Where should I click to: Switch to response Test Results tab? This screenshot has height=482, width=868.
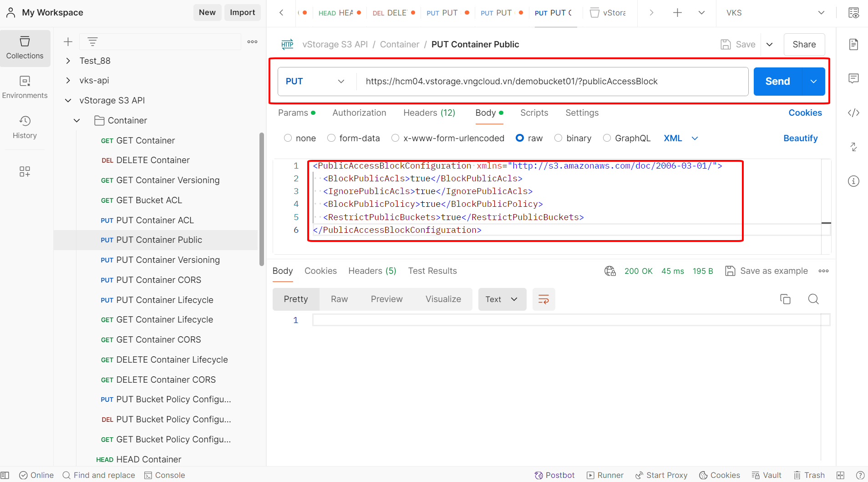(x=432, y=271)
